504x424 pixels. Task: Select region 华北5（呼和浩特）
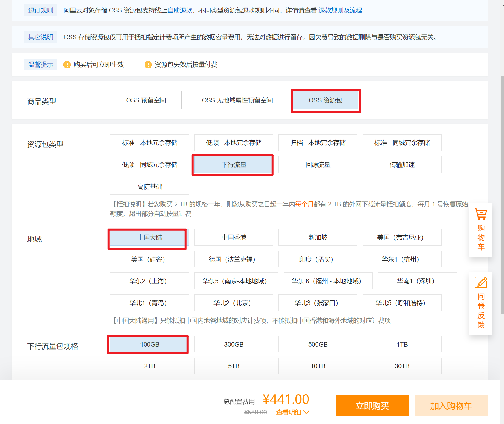pos(402,303)
